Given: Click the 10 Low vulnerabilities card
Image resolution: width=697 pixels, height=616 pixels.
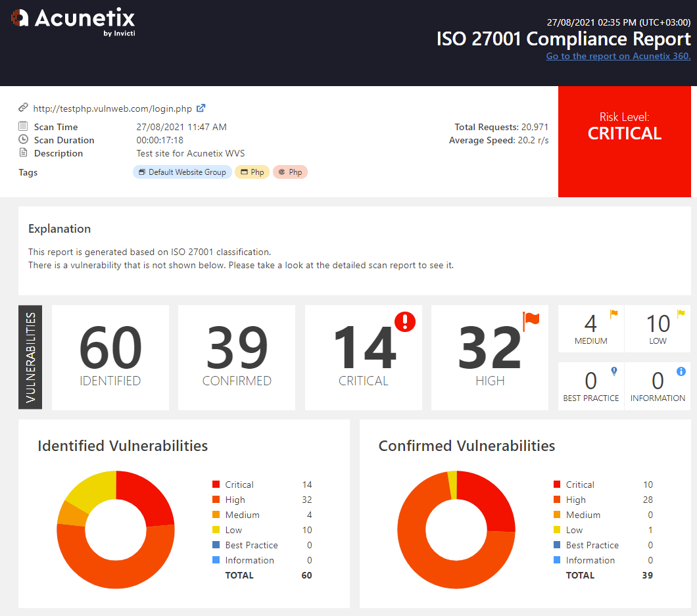Looking at the screenshot, I should click(658, 329).
